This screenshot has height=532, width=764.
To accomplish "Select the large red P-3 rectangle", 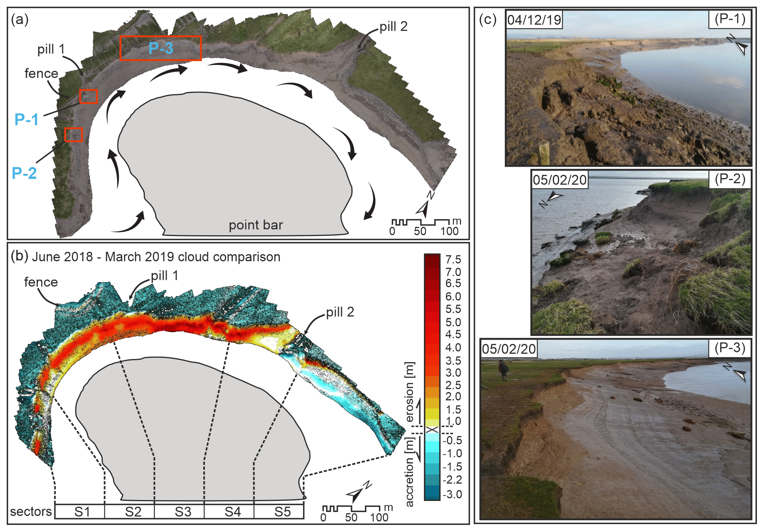I will (160, 48).
